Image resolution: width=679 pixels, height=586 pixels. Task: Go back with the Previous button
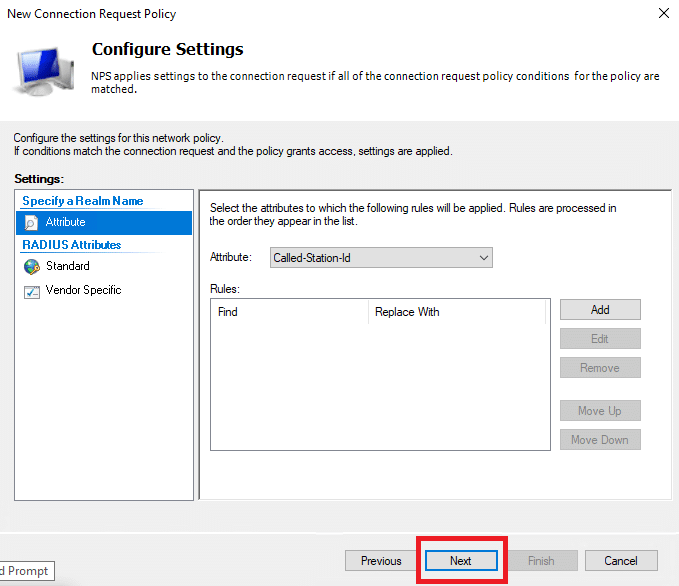click(381, 561)
